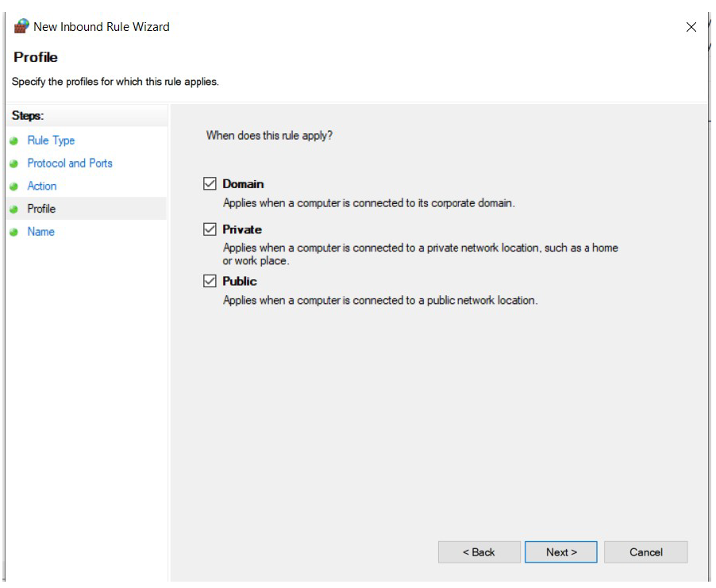
Task: Go to the Rule Type step
Action: (51, 140)
